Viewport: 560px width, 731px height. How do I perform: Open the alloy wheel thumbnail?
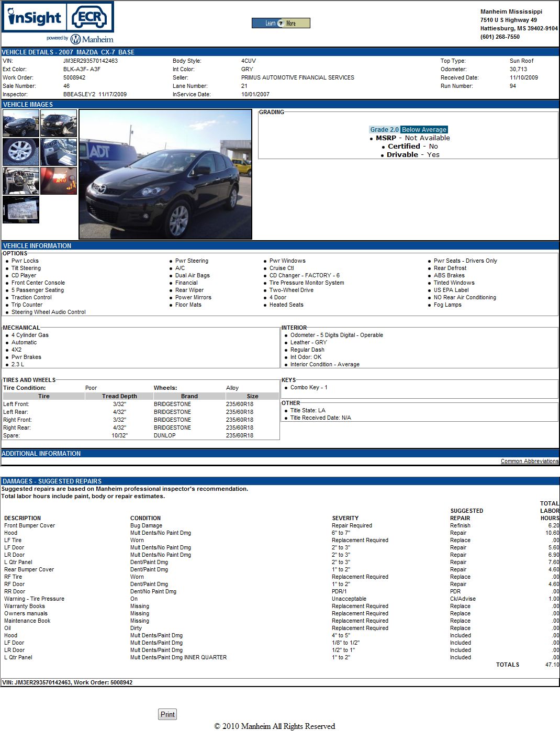(x=21, y=152)
